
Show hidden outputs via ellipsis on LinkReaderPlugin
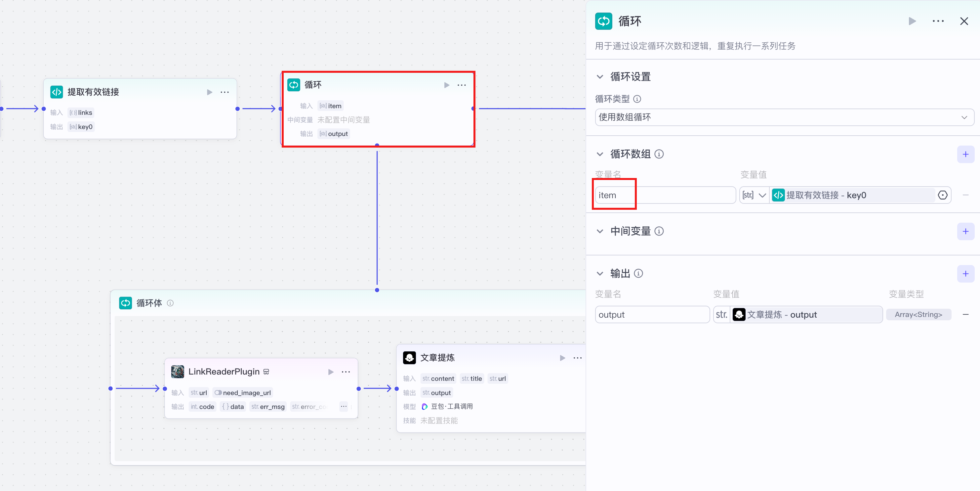[344, 407]
